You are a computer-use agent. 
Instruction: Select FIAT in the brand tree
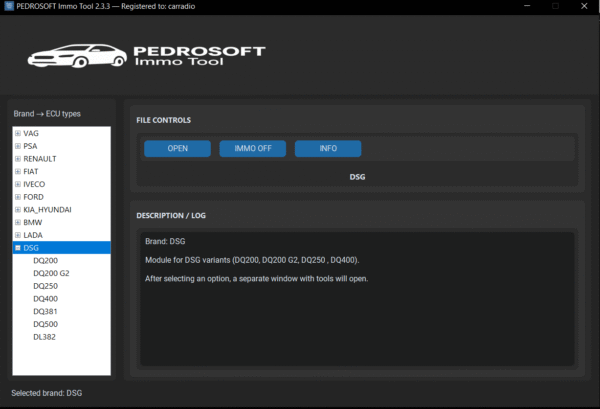[31, 171]
